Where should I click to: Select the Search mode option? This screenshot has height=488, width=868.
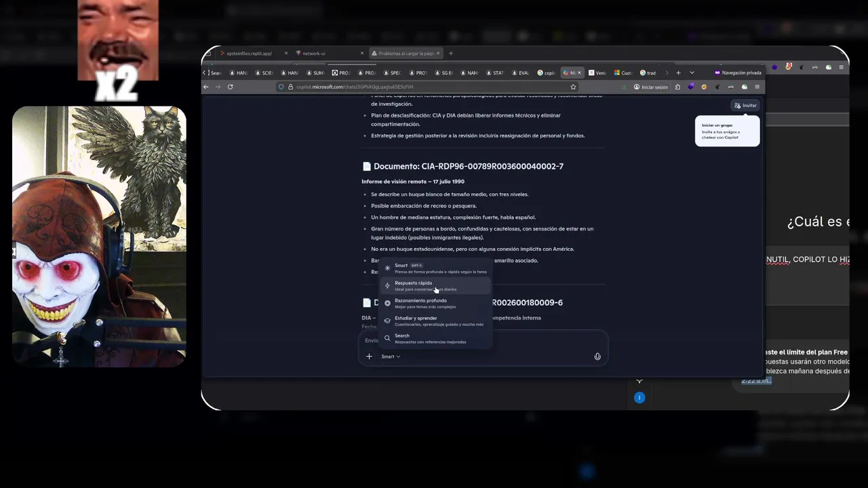tap(435, 339)
